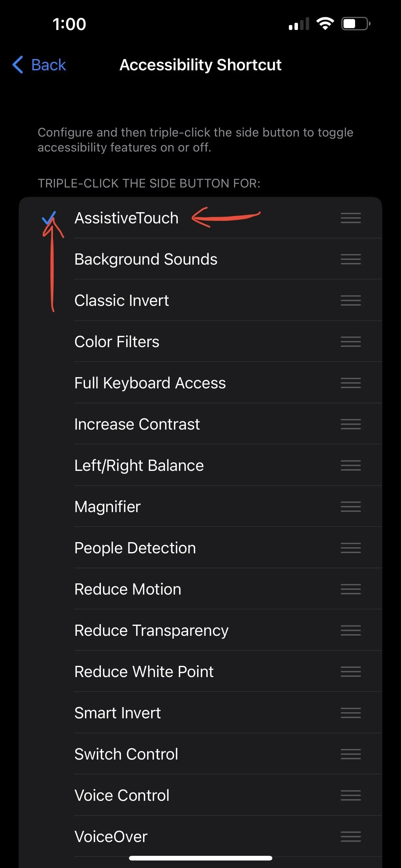Screen dimensions: 401x868
Task: Select Switch Control shortcut row
Action: click(x=200, y=754)
